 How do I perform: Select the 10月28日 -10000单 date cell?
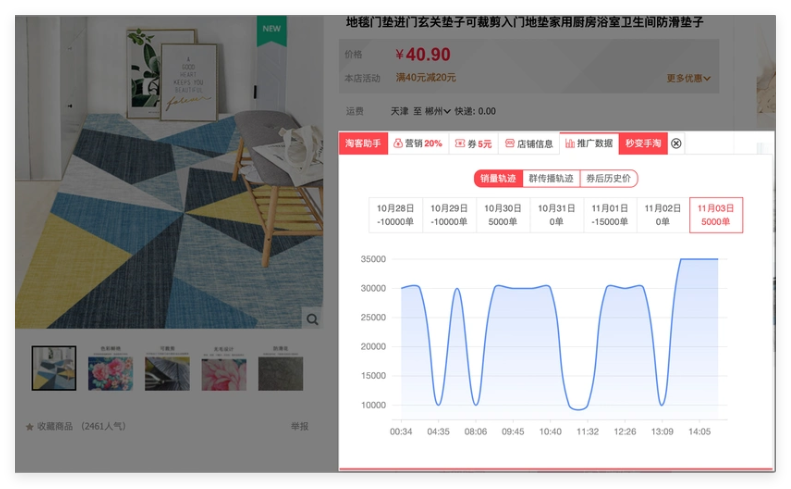(x=395, y=215)
